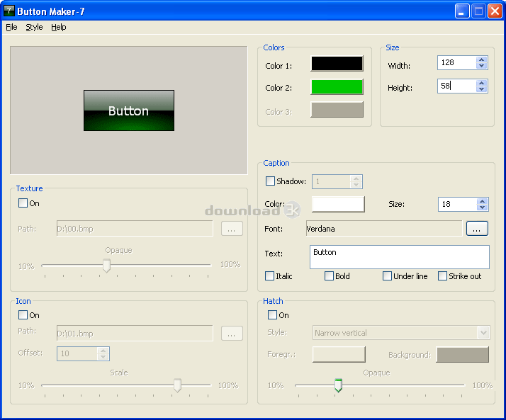This screenshot has width=506, height=420.
Task: Click into the caption Text field
Action: [x=399, y=256]
